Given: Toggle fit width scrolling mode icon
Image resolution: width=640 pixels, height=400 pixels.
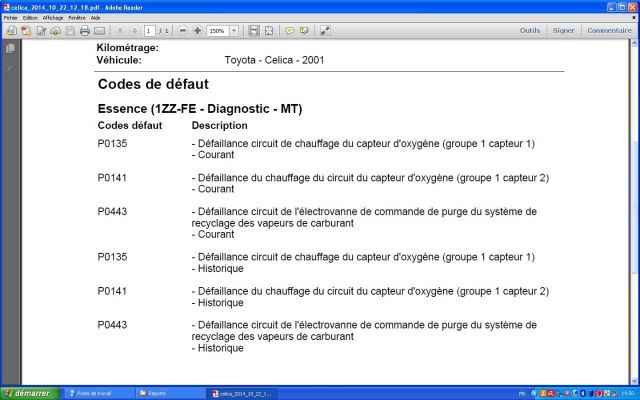Looking at the screenshot, I should 254,31.
